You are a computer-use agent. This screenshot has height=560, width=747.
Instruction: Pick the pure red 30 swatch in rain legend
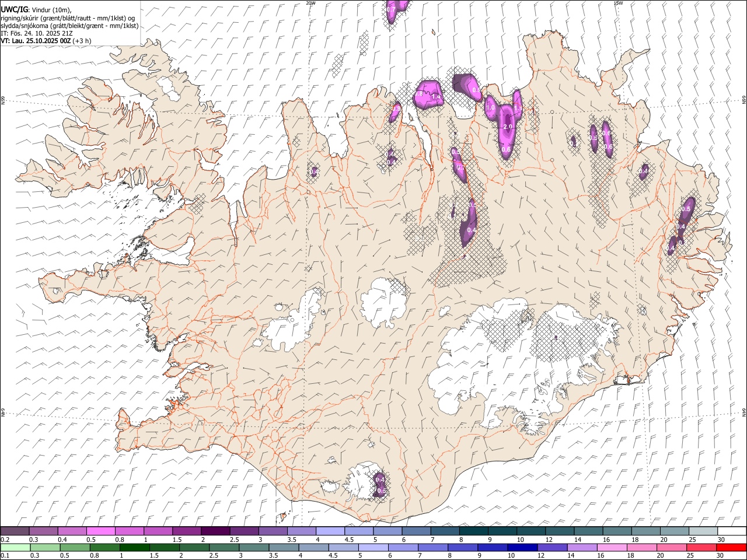tap(731, 547)
